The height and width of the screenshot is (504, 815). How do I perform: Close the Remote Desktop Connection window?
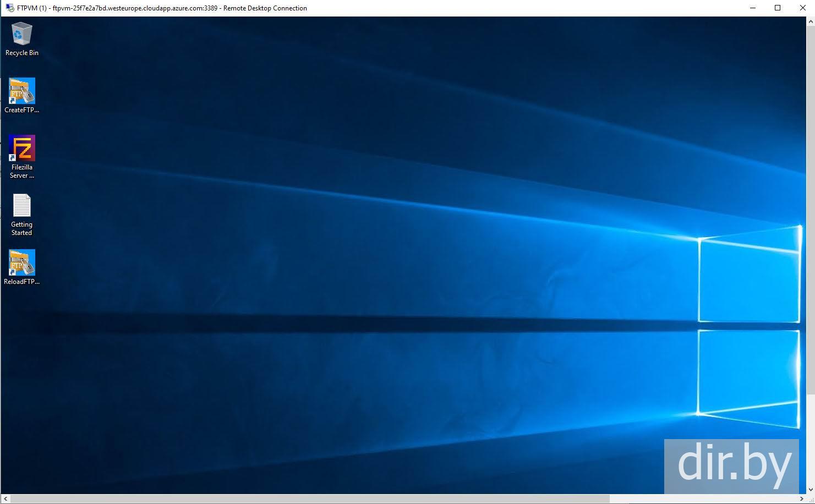(x=802, y=8)
